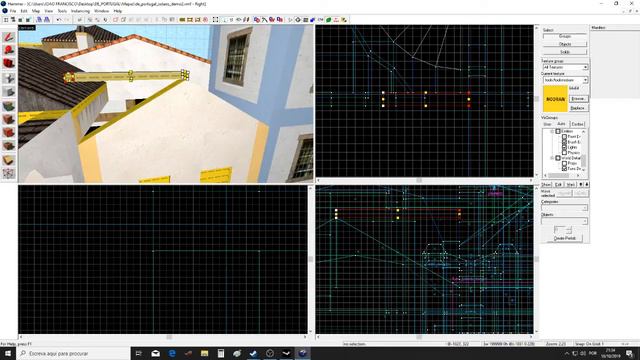Click the green toolbar icon near the end

pos(329,20)
